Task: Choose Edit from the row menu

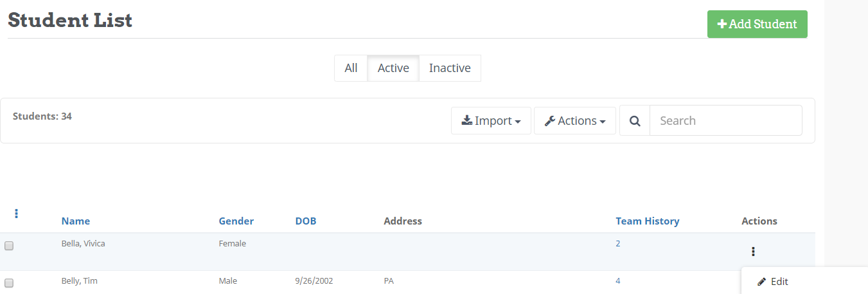Action: click(779, 281)
